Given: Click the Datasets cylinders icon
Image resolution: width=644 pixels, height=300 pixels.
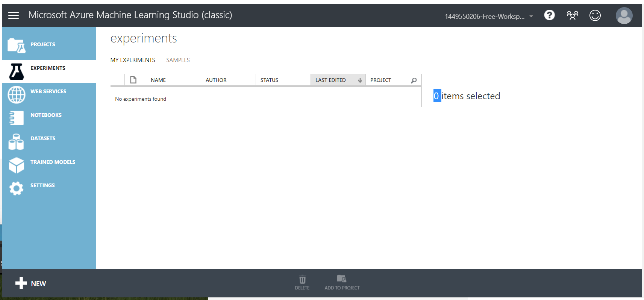Looking at the screenshot, I should coord(16,142).
